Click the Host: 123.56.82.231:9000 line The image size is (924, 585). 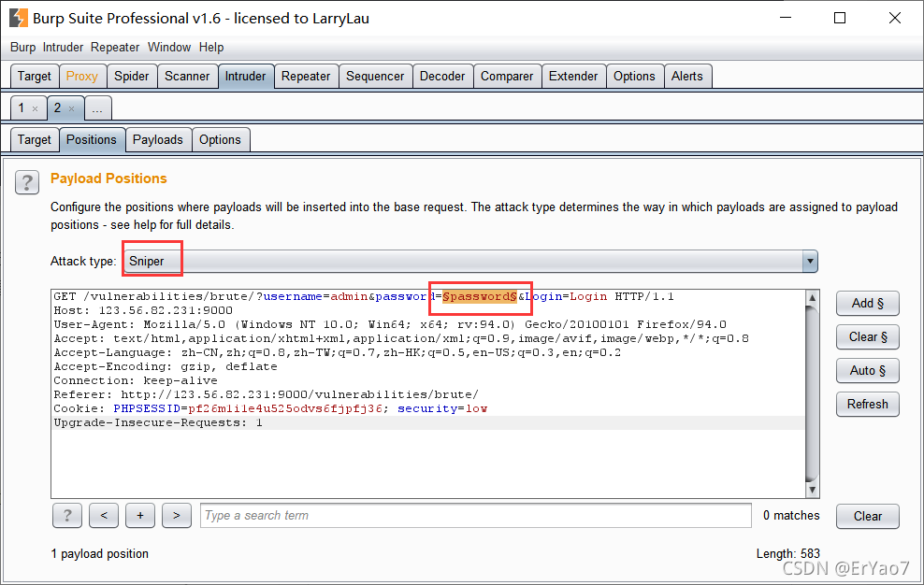(143, 310)
